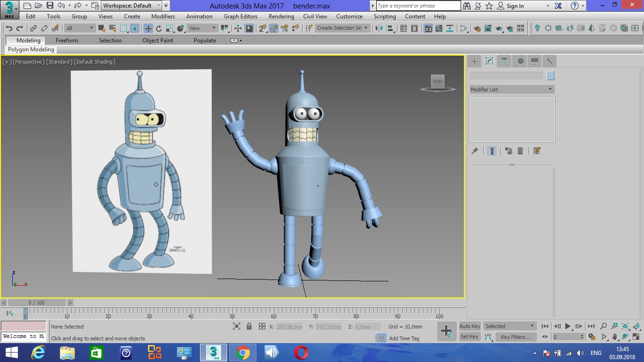Image resolution: width=644 pixels, height=362 pixels.
Task: Expand the 3ds Max application menu
Action: coord(9,9)
